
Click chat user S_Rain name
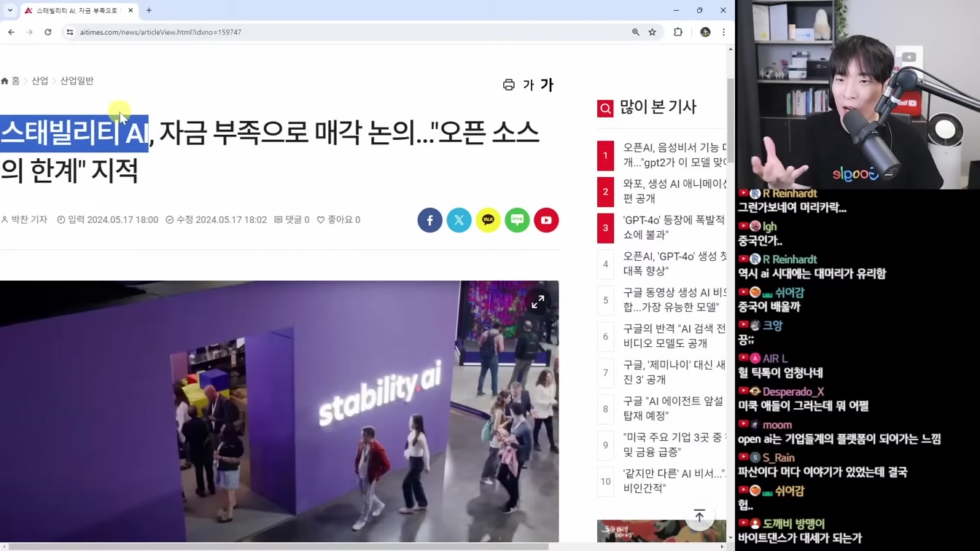click(x=779, y=458)
